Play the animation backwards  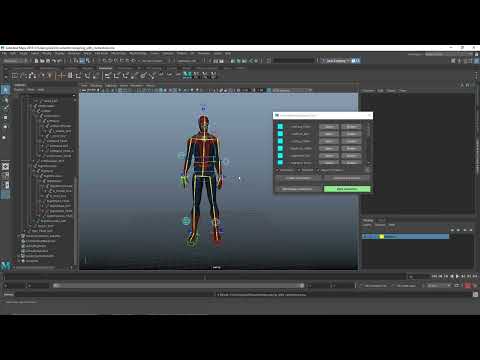click(x=452, y=276)
